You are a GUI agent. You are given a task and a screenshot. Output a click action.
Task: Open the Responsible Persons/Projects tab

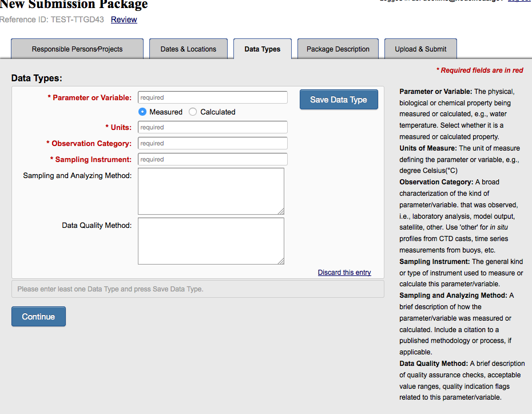coord(77,49)
